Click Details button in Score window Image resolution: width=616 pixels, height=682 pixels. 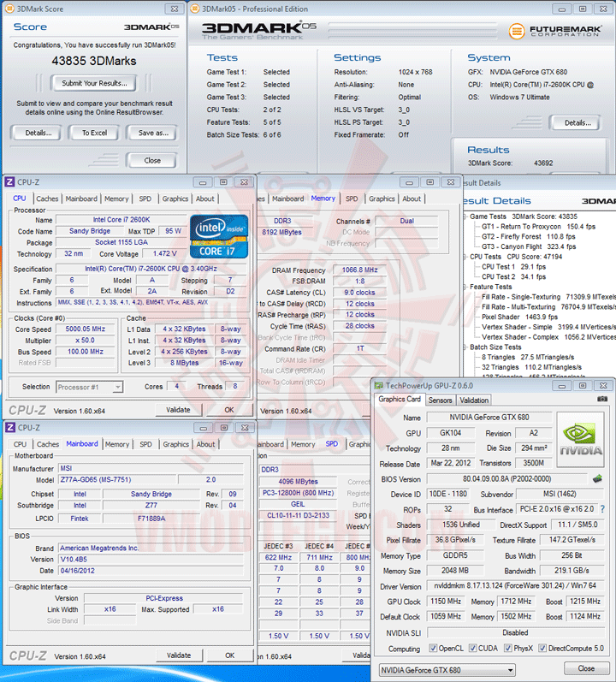(x=38, y=133)
